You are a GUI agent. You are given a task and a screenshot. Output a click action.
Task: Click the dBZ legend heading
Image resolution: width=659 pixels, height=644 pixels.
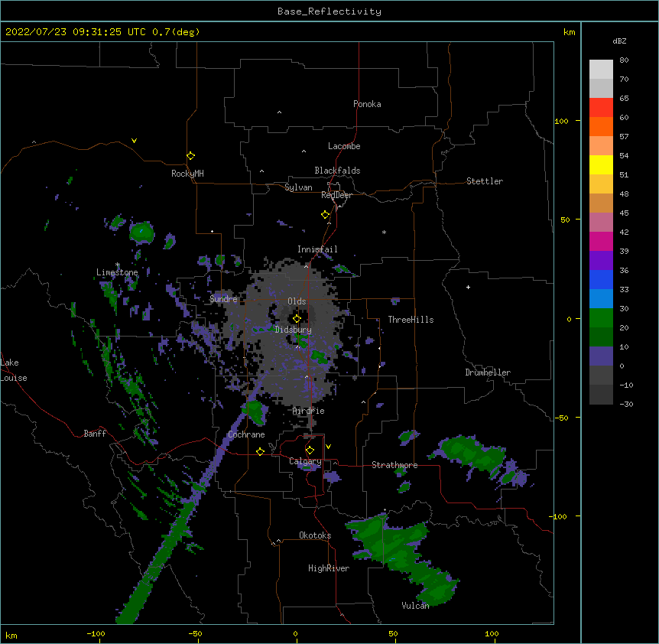tap(619, 41)
